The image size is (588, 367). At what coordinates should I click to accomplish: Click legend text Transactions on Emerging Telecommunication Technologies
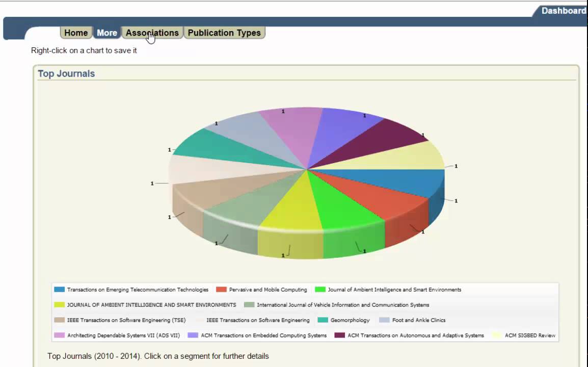click(138, 290)
